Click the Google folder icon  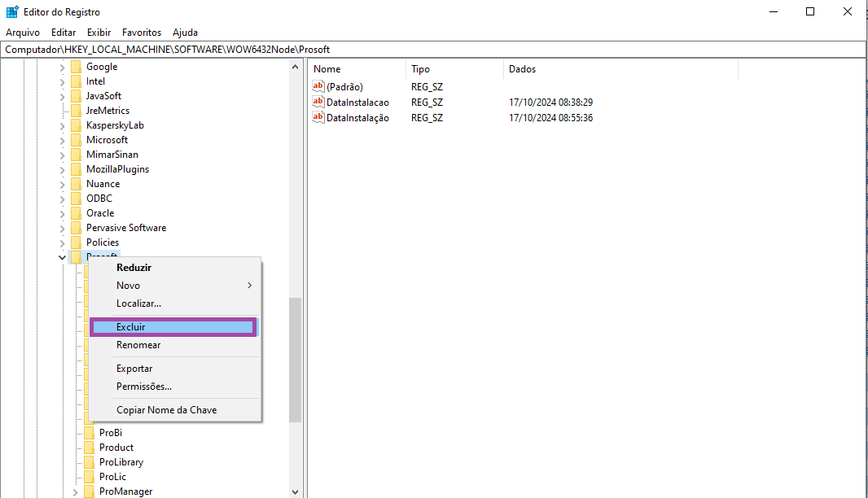pyautogui.click(x=76, y=67)
